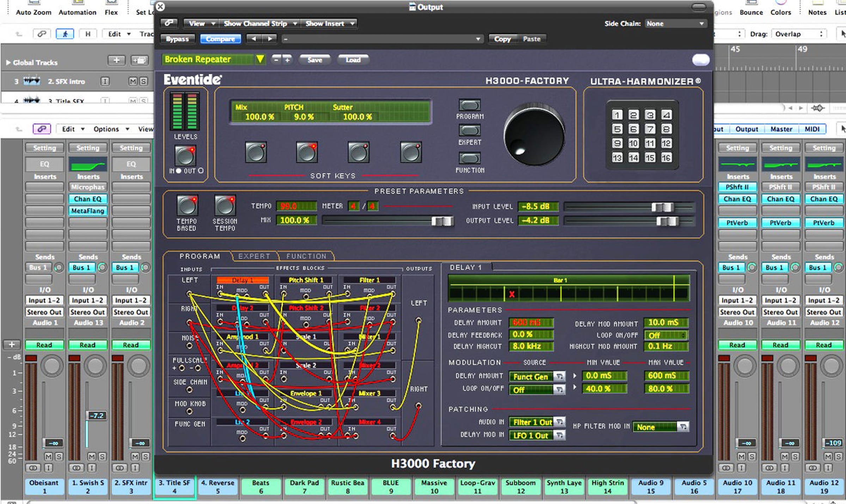
Task: Click the Eventide preset plus button
Action: (287, 60)
